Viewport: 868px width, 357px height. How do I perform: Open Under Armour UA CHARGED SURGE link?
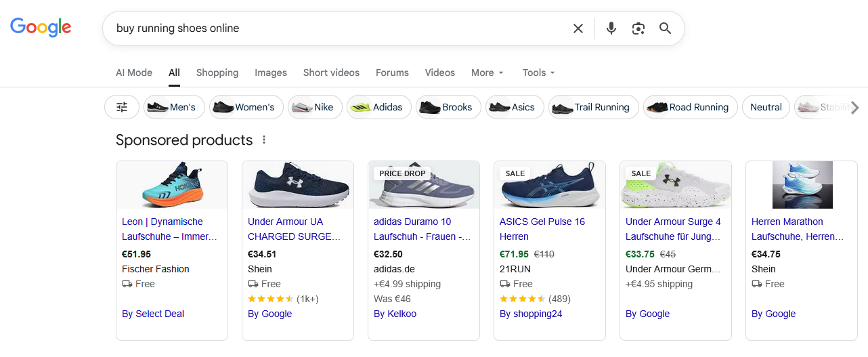(295, 229)
